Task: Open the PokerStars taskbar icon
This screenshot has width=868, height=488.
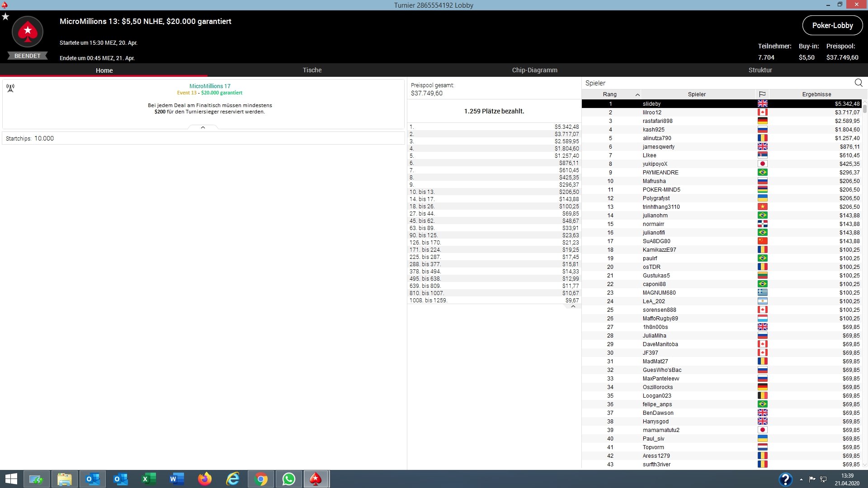Action: [316, 479]
